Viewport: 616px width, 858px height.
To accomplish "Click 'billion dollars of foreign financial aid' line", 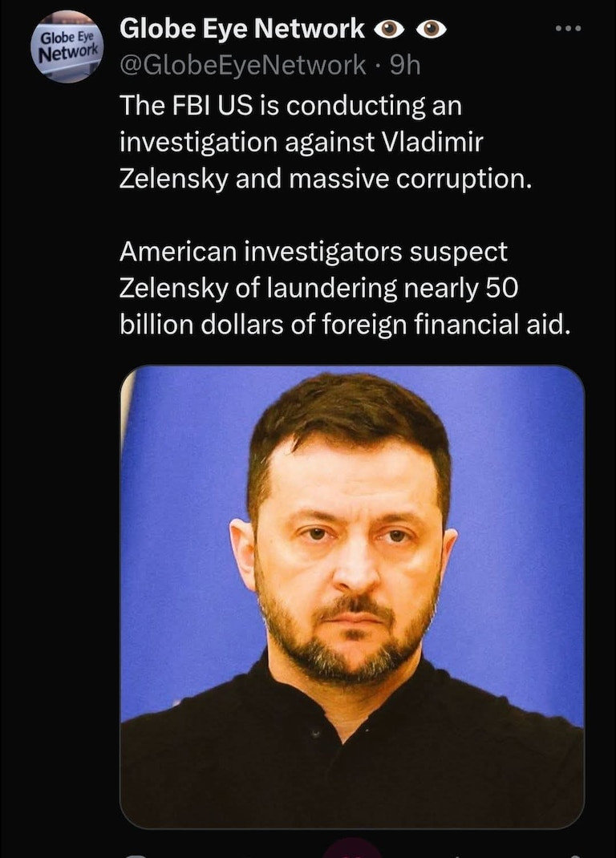I will pos(345,325).
